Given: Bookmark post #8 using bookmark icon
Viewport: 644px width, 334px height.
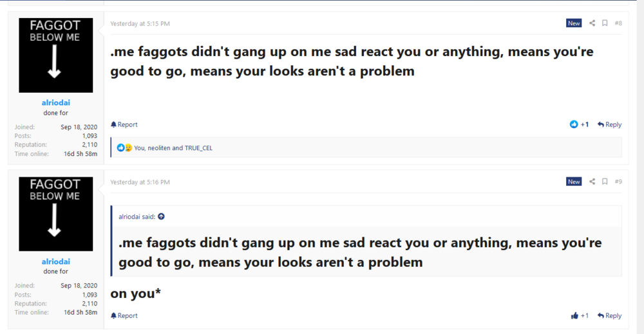Looking at the screenshot, I should [605, 23].
